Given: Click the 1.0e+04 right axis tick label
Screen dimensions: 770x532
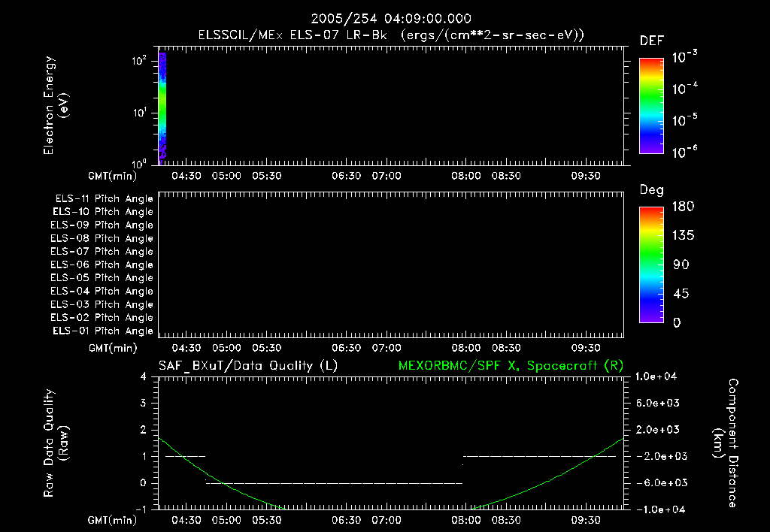Looking at the screenshot, I should 656,376.
